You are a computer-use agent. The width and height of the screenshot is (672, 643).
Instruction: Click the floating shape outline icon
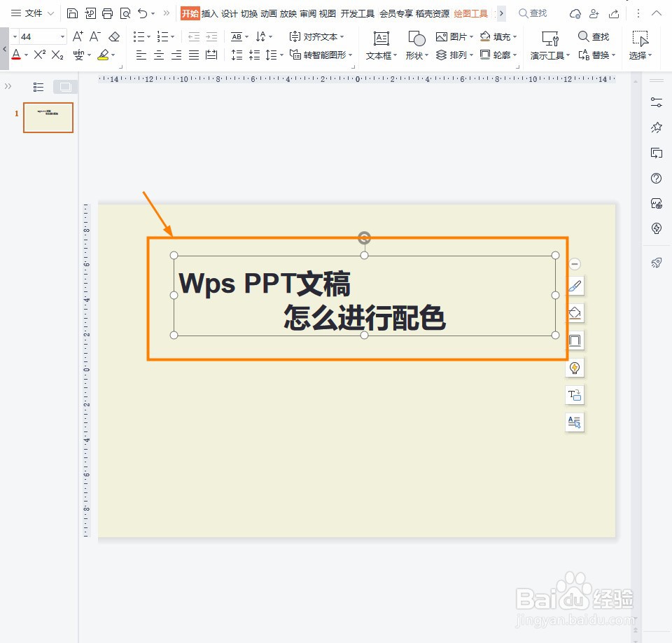click(575, 340)
